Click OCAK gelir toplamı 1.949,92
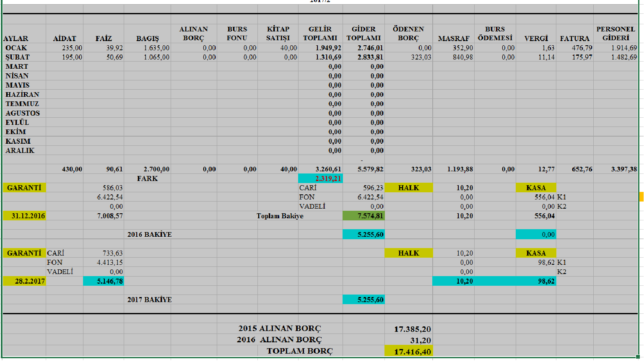644x362 pixels. pos(320,48)
